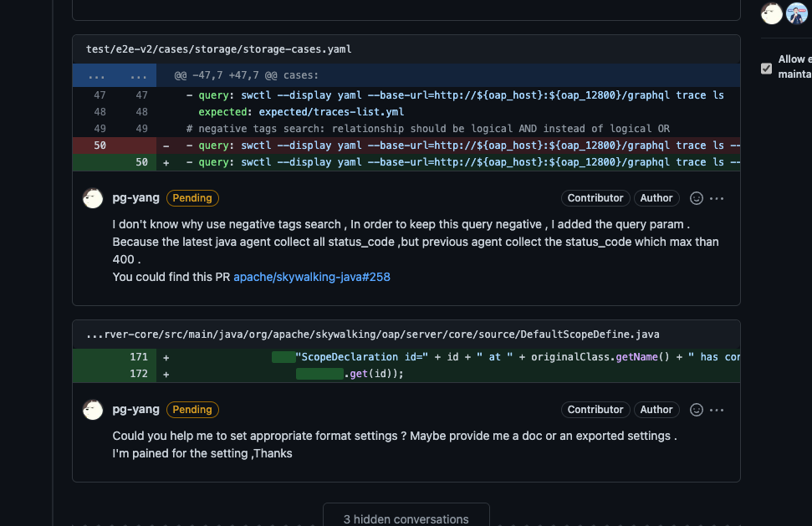Click pg-yang username on the format settings comment
812x526 pixels.
(135, 410)
